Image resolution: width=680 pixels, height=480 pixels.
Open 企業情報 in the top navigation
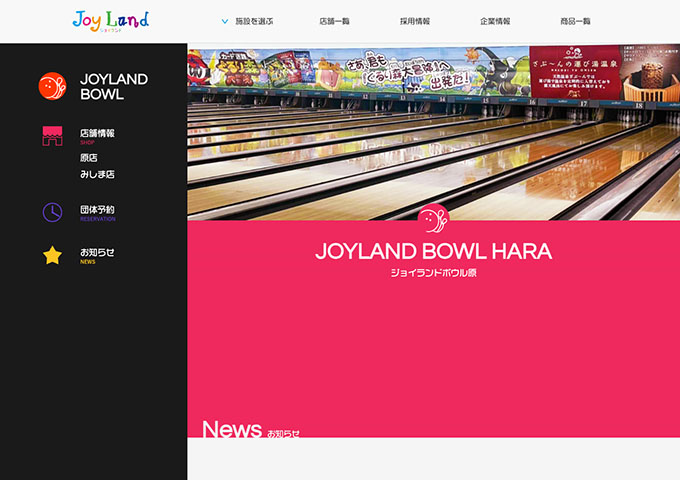(495, 21)
